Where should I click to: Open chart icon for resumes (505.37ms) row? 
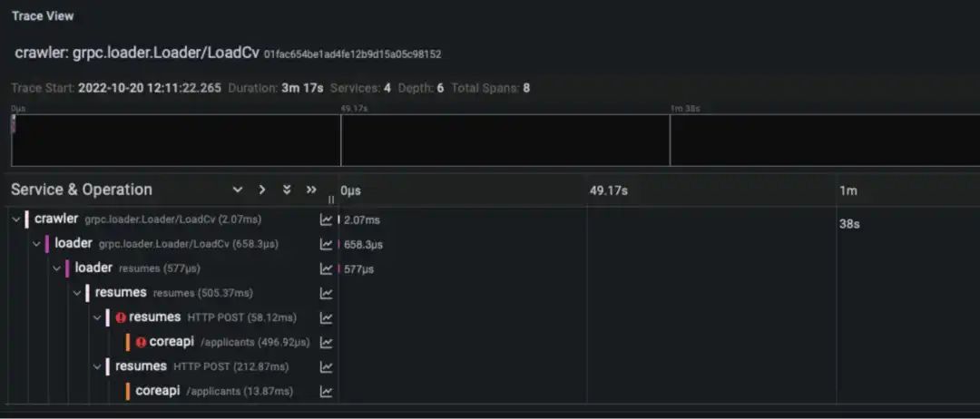tap(327, 294)
